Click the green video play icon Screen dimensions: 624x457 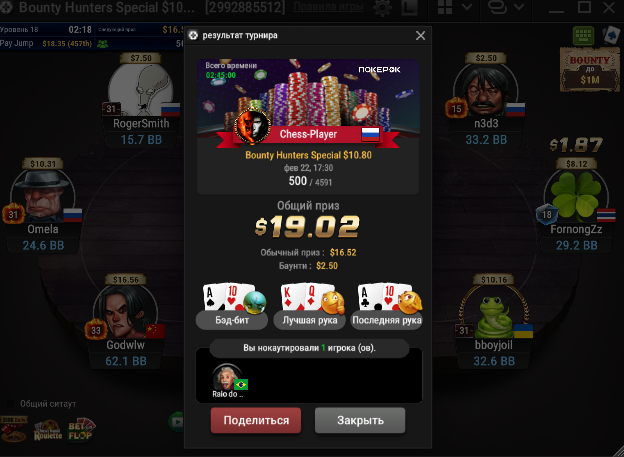(x=177, y=422)
